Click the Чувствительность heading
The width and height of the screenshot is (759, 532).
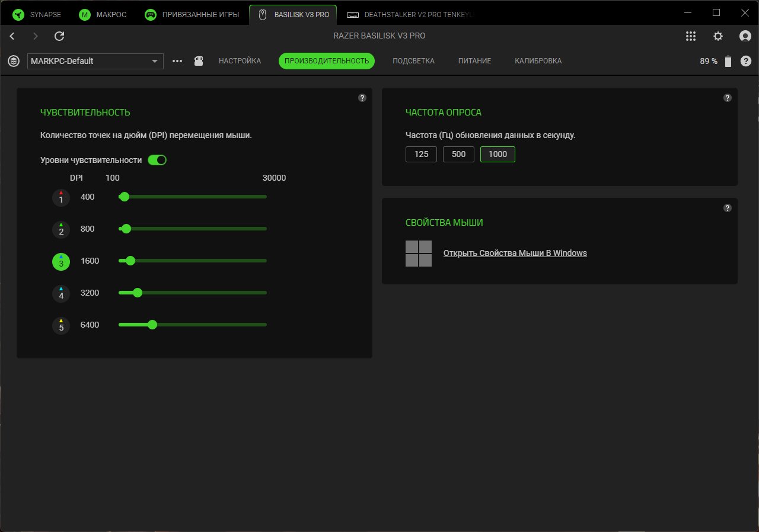tap(85, 113)
